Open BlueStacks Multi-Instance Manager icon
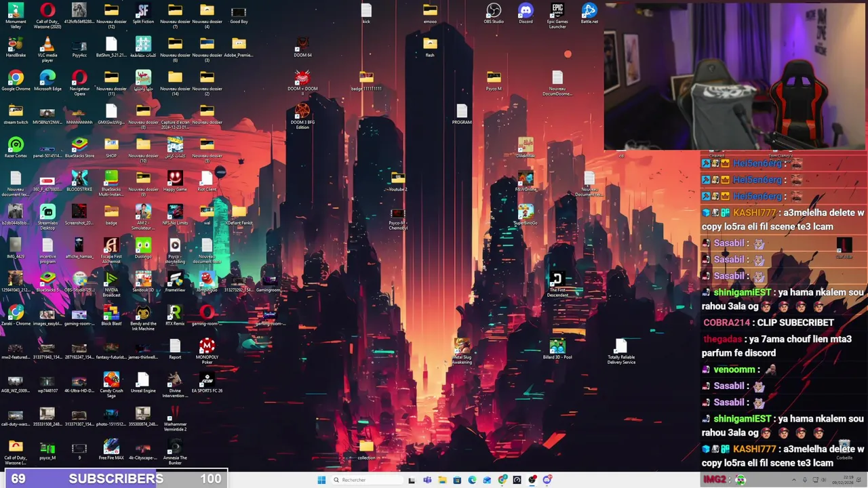 click(111, 182)
